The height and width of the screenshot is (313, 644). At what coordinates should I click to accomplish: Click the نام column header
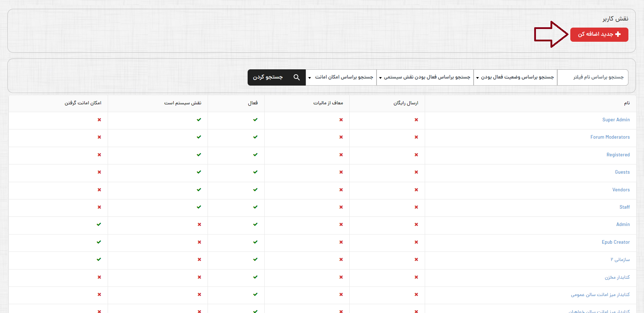627,103
